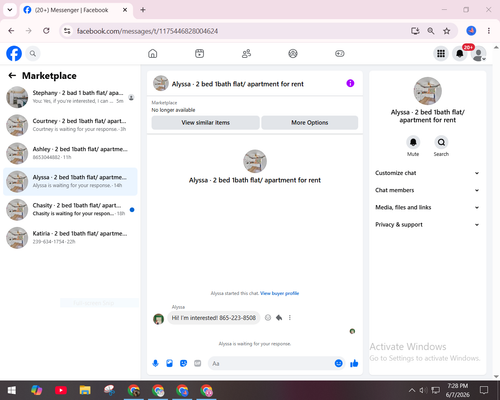Click the View similar items button

click(x=205, y=123)
